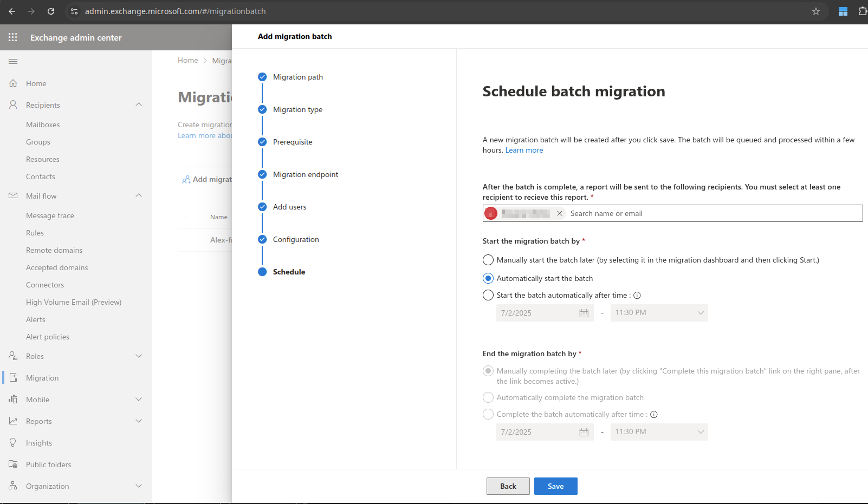Expand the Organization section chevron
This screenshot has width=868, height=504.
tap(139, 486)
